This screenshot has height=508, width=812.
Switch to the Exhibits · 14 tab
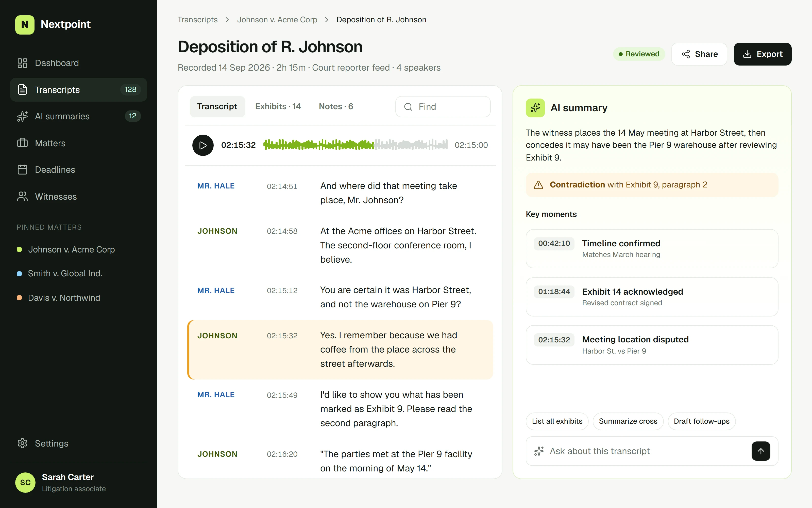278,106
